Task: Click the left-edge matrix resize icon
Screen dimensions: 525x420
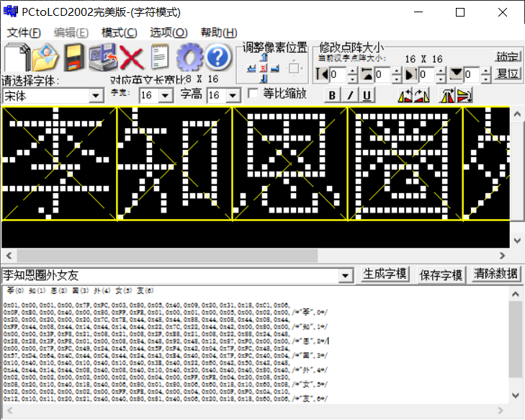Action: (322, 73)
